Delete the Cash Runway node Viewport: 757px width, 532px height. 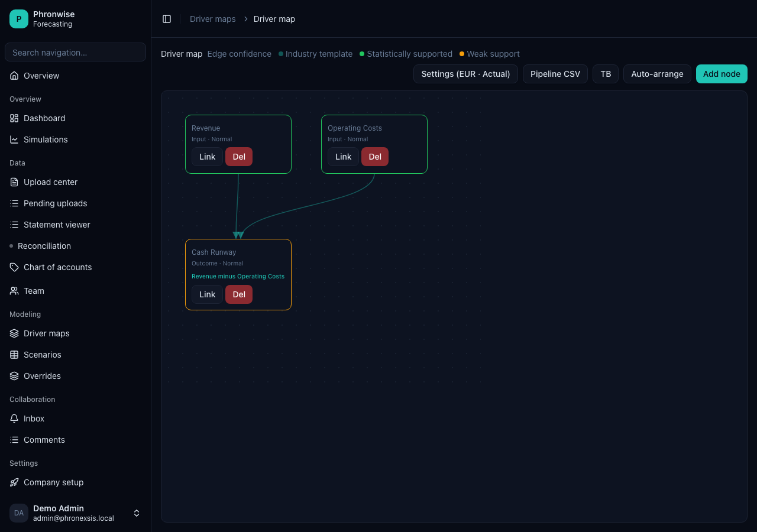(x=239, y=294)
